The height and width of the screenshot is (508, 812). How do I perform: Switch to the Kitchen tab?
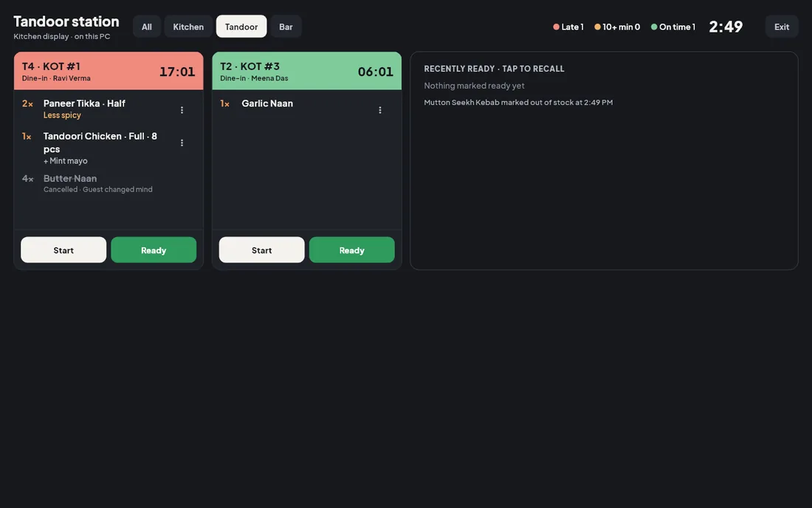[188, 27]
